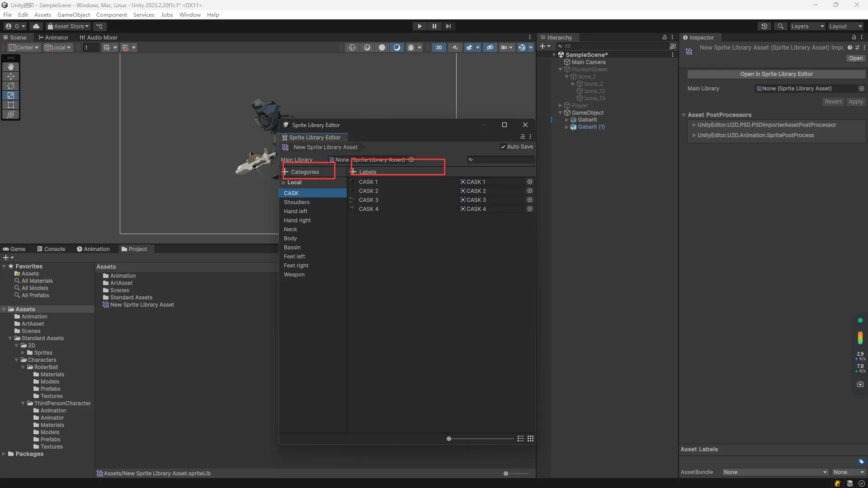Viewport: 868px width, 488px height.
Task: Select the Move tool in scene
Action: pyautogui.click(x=11, y=76)
